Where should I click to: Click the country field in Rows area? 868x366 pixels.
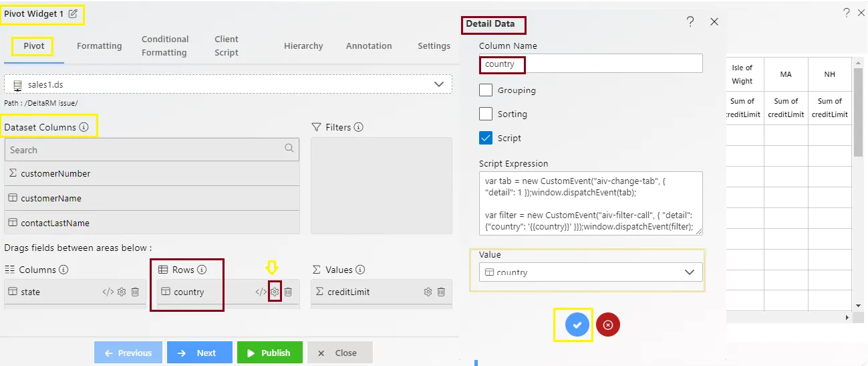229,292
